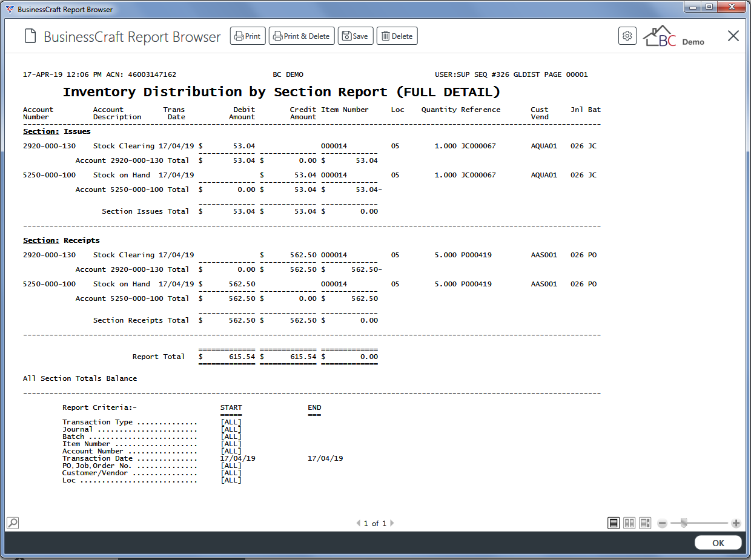Click the "Report Total" label
Screen dimensions: 751x560
[x=159, y=357]
